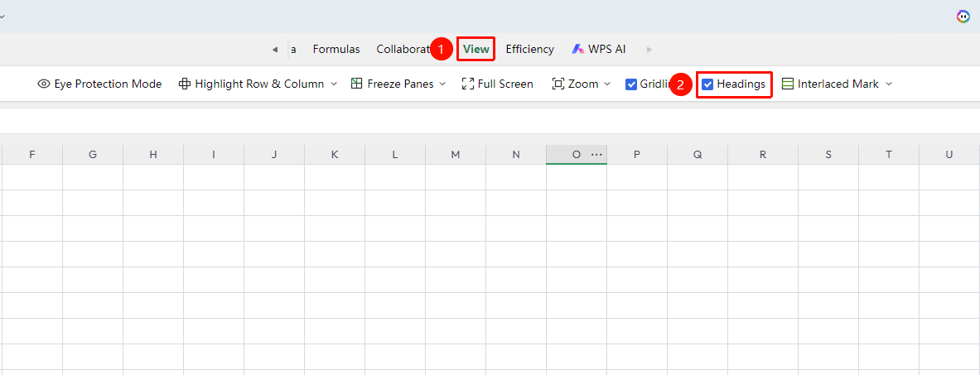Select column Q header
The image size is (980, 375).
point(698,154)
